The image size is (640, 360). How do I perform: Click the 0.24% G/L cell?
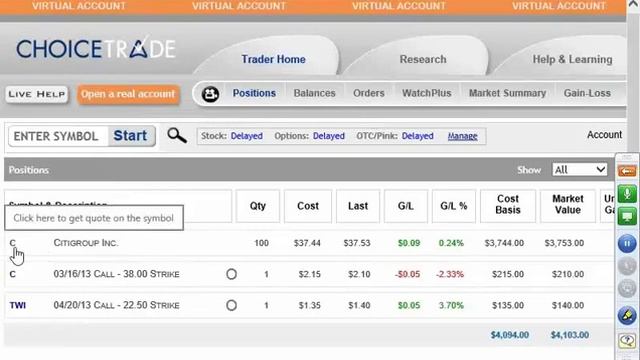(x=451, y=243)
